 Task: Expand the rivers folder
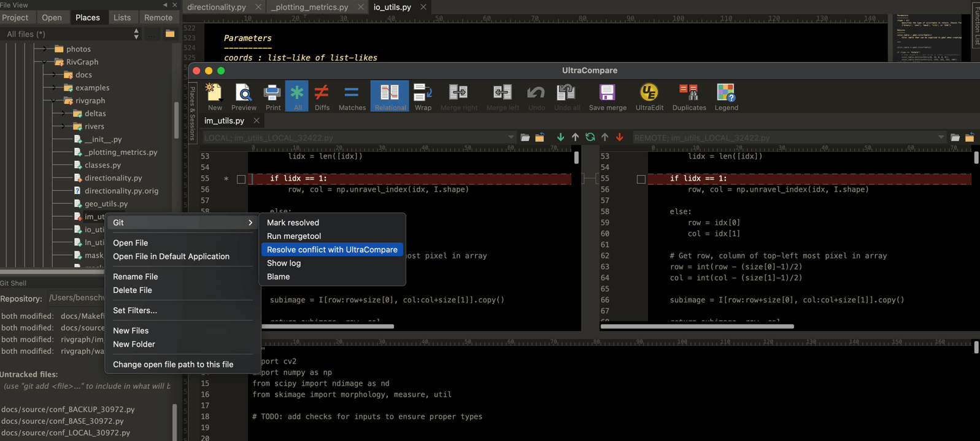[x=63, y=126]
